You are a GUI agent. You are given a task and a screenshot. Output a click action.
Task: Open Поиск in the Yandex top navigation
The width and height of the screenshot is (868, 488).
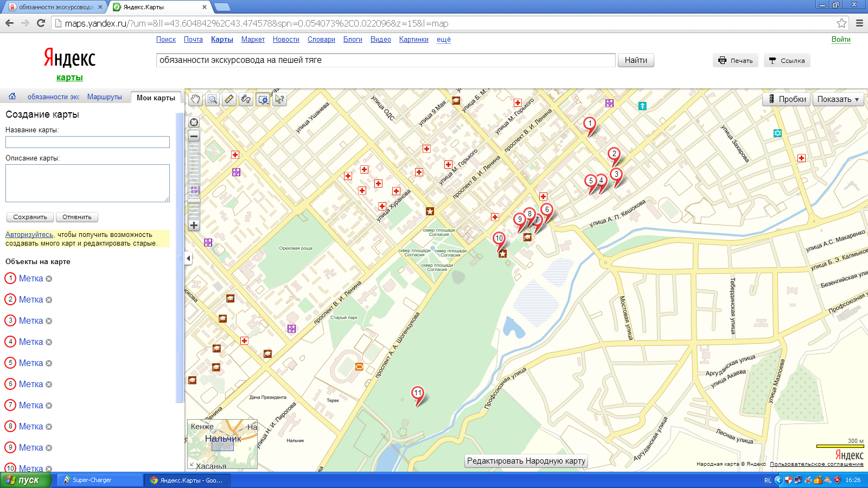pos(166,40)
